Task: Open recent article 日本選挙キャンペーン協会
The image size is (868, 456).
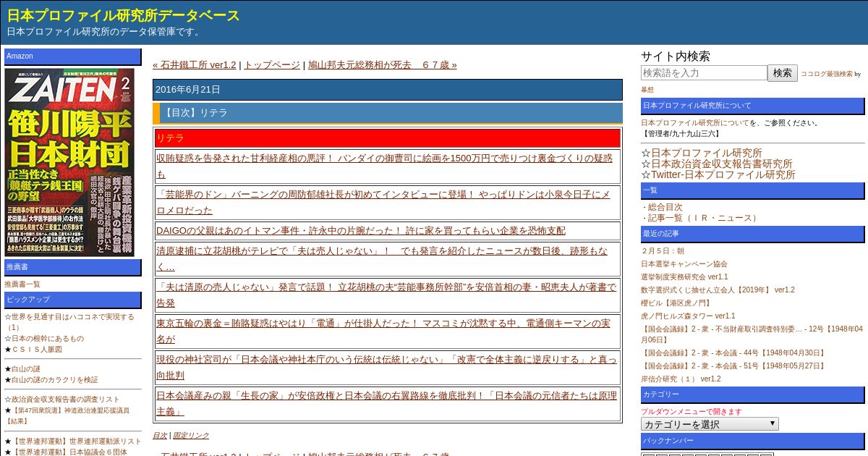Action: (x=684, y=264)
